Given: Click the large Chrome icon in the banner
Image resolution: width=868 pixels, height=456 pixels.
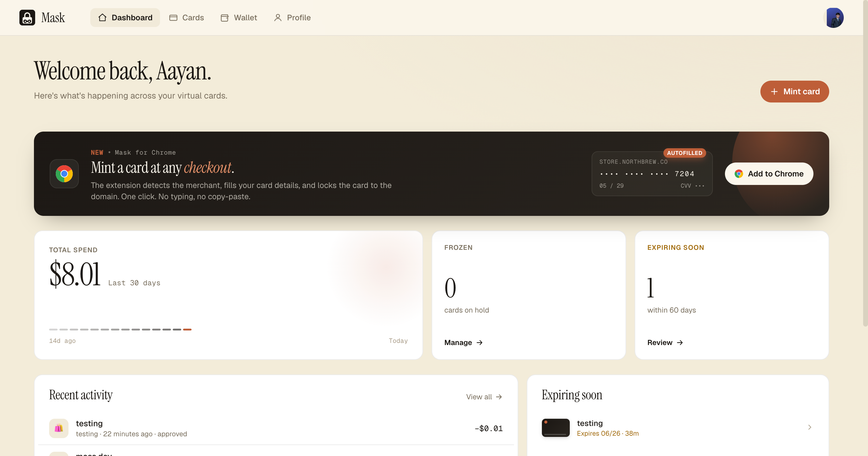Looking at the screenshot, I should coord(64,174).
